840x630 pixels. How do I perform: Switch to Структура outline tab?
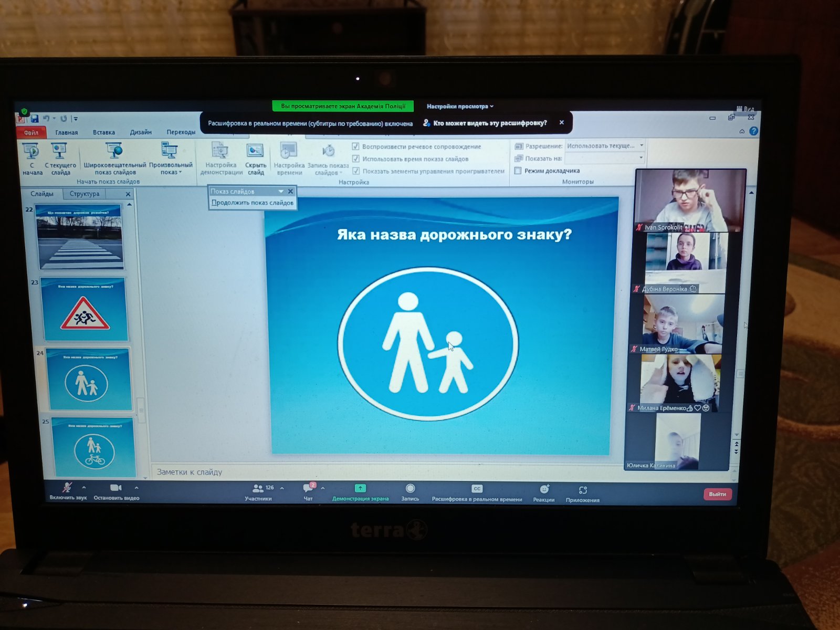coord(85,194)
